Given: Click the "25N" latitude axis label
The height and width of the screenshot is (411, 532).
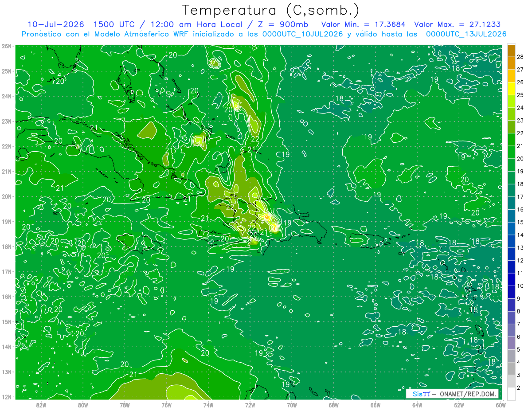Looking at the screenshot, I should pyautogui.click(x=7, y=71).
